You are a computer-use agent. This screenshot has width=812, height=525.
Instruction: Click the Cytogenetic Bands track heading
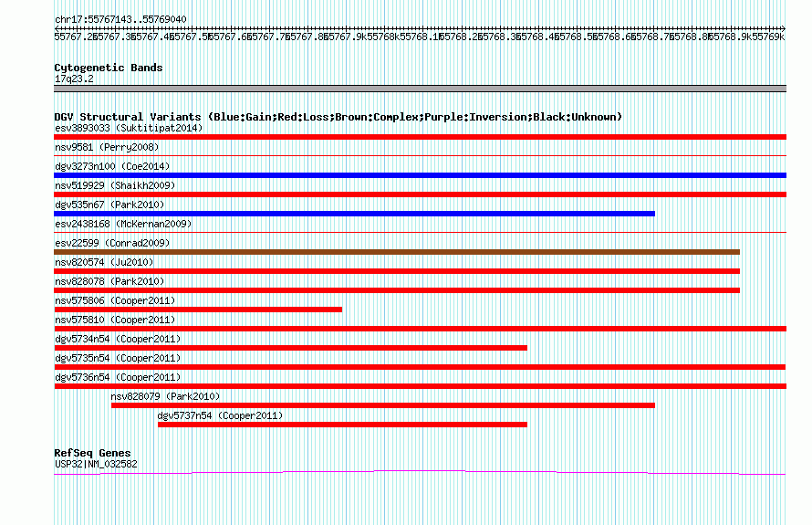pyautogui.click(x=109, y=68)
